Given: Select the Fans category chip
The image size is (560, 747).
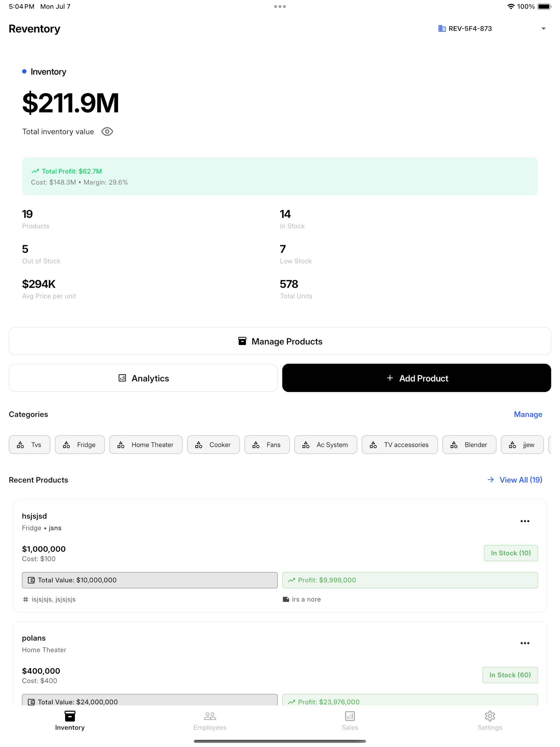Looking at the screenshot, I should (x=267, y=445).
